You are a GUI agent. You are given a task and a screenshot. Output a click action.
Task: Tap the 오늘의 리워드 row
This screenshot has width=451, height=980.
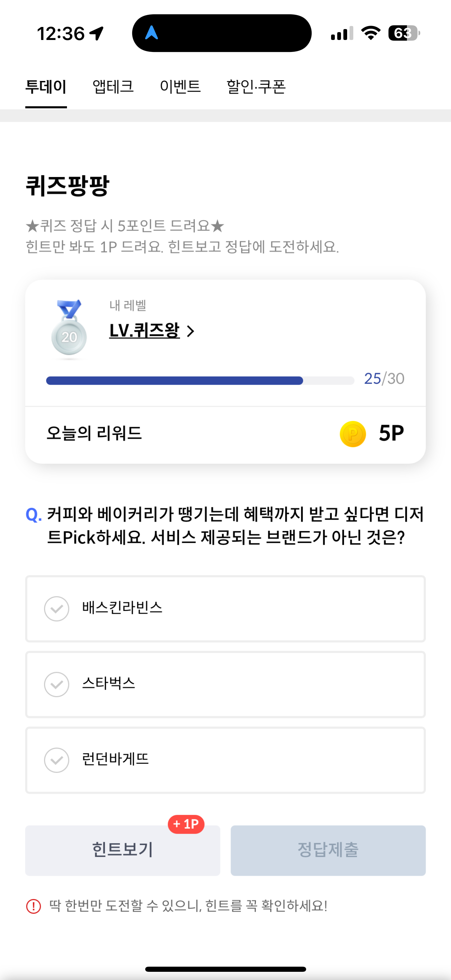[225, 434]
